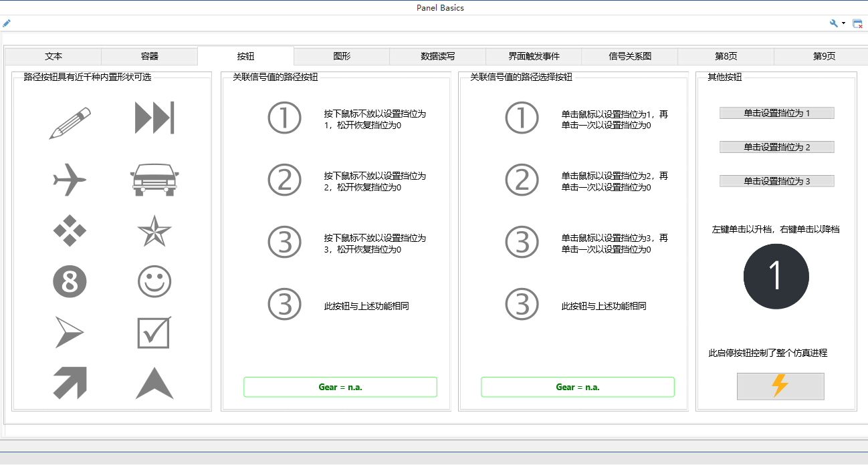Click the up-right diagonal arrow shape
Image resolution: width=868 pixels, height=465 pixels.
pyautogui.click(x=70, y=383)
